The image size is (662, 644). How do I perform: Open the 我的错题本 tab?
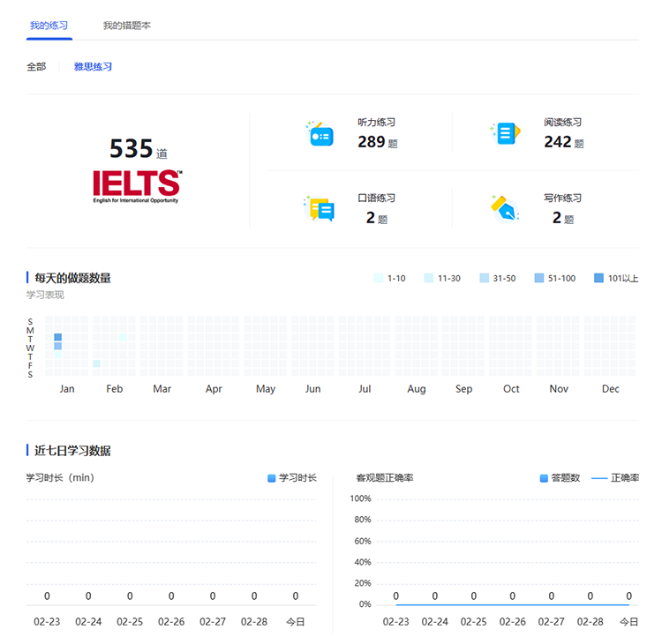coord(126,26)
